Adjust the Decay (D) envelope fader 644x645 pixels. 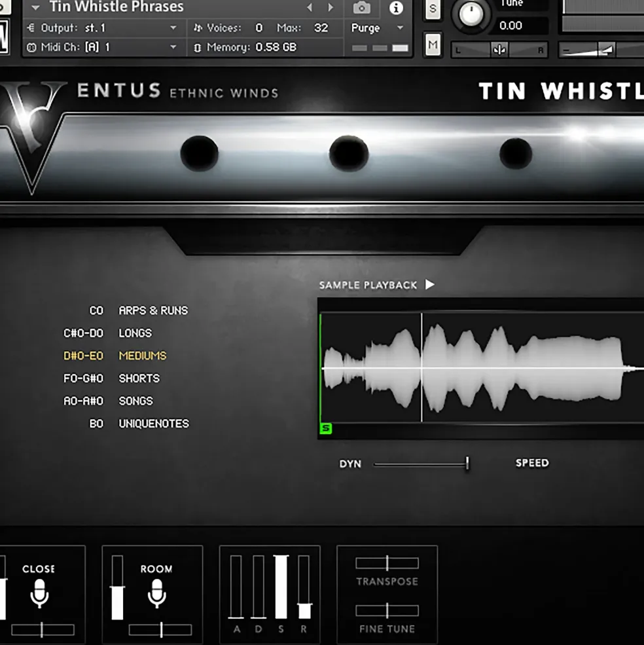point(259,587)
